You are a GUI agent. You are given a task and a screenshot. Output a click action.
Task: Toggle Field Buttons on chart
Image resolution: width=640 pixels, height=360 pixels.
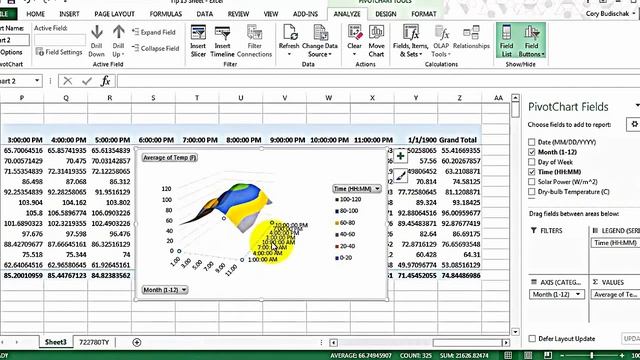(531, 41)
